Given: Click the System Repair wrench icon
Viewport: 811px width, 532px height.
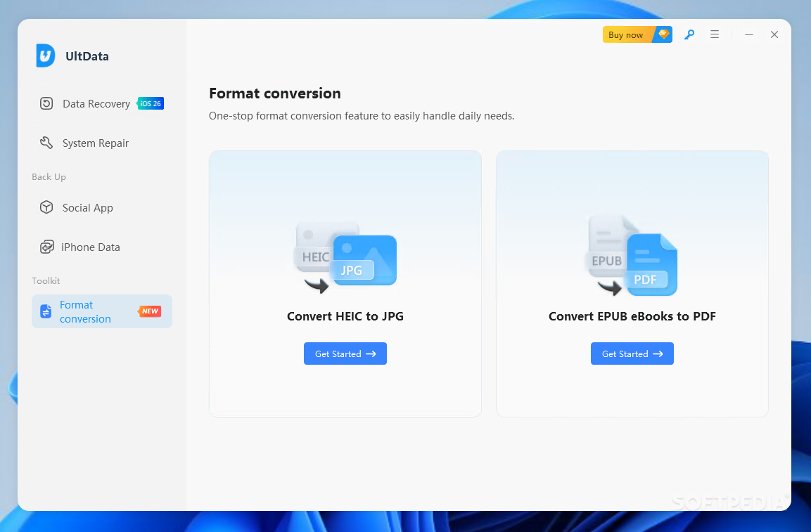Looking at the screenshot, I should [x=46, y=143].
